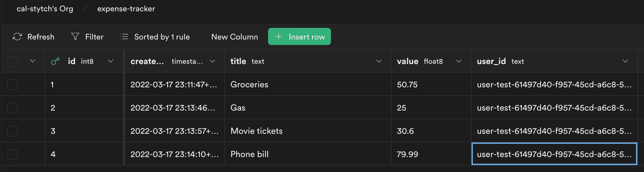
Task: Open the title column dropdown chevron
Action: pyautogui.click(x=379, y=61)
